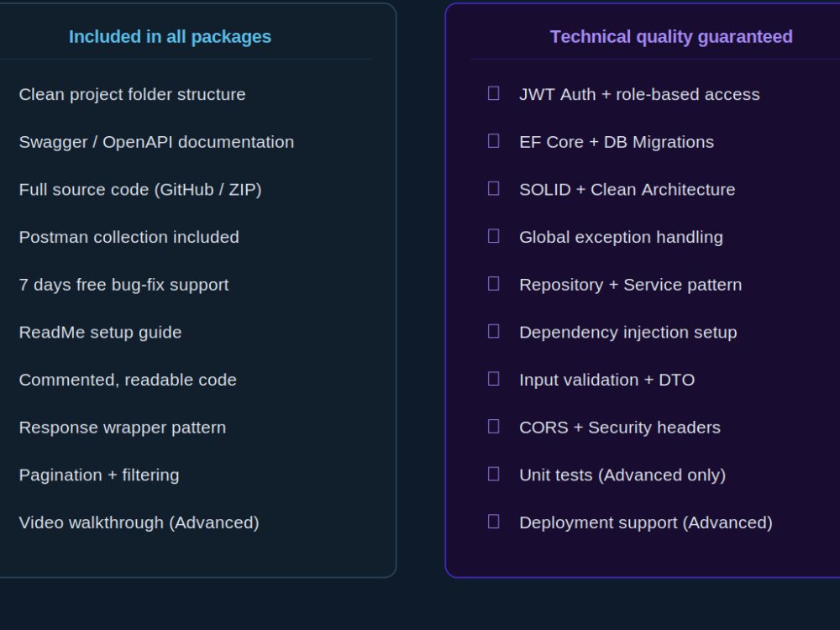Click the 7 days free bug-fix support item
Viewport: 840px width, 630px height.
(123, 285)
